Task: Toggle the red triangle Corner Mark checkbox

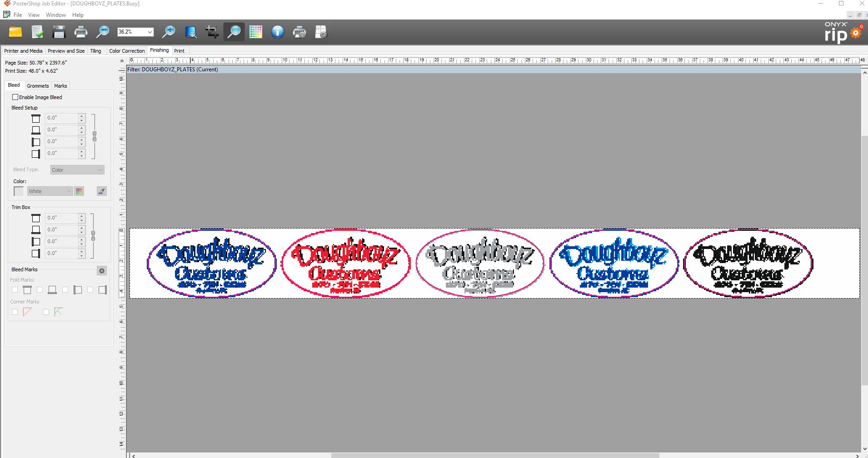Action: point(15,312)
